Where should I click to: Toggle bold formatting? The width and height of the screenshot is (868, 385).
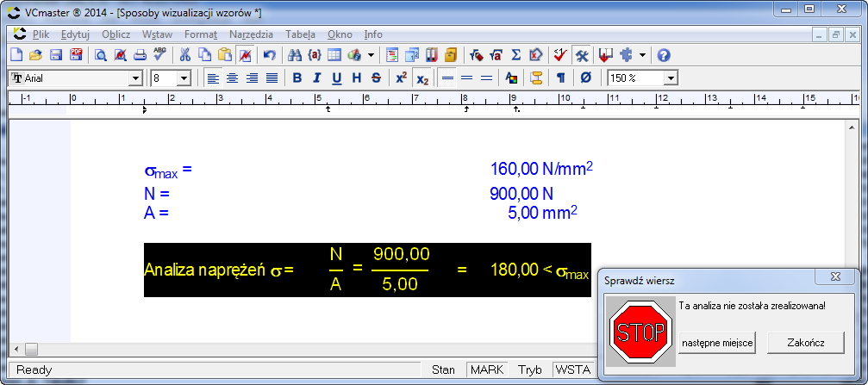(x=297, y=78)
